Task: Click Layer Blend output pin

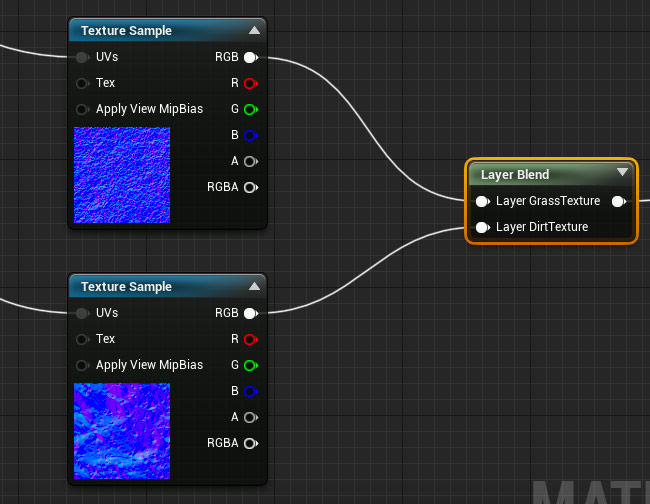Action: point(619,201)
